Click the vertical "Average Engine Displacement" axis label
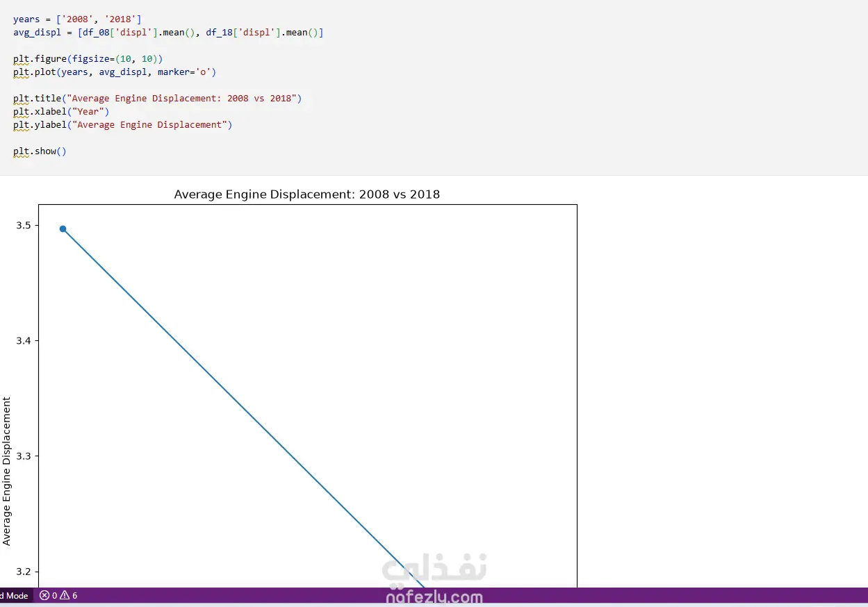The height and width of the screenshot is (607, 868). pyautogui.click(x=7, y=471)
